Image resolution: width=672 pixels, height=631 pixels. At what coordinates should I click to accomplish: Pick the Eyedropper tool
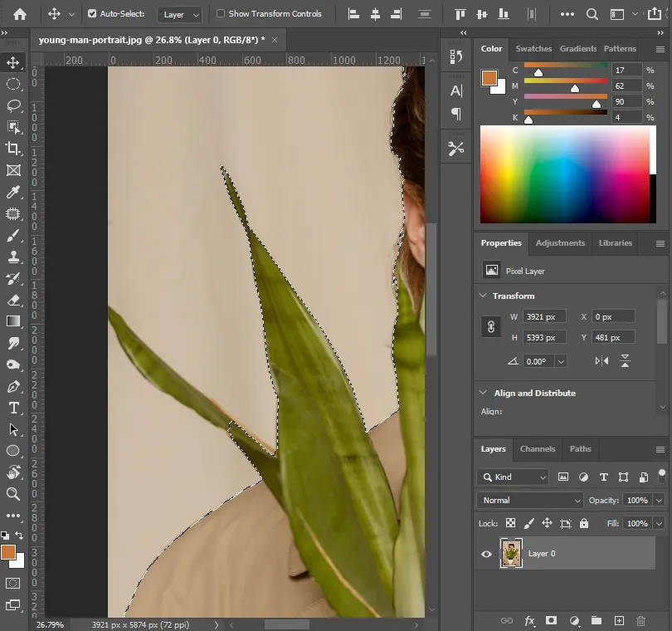pyautogui.click(x=13, y=192)
